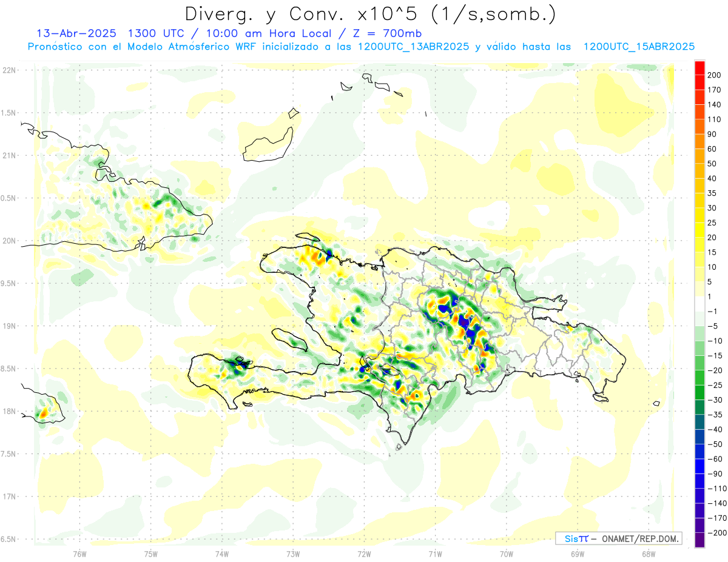Click the white swatch between 1 and -1
This screenshot has width=728, height=562.
[x=700, y=304]
